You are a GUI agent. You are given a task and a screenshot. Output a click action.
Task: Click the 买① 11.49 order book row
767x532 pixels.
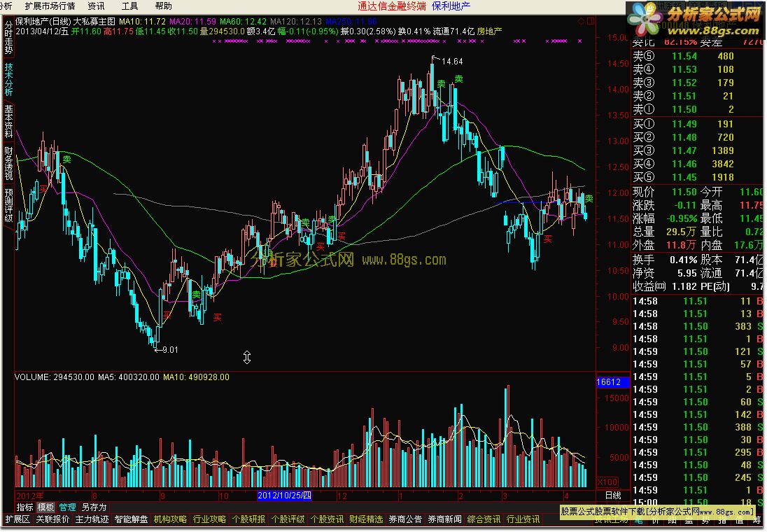pos(698,124)
